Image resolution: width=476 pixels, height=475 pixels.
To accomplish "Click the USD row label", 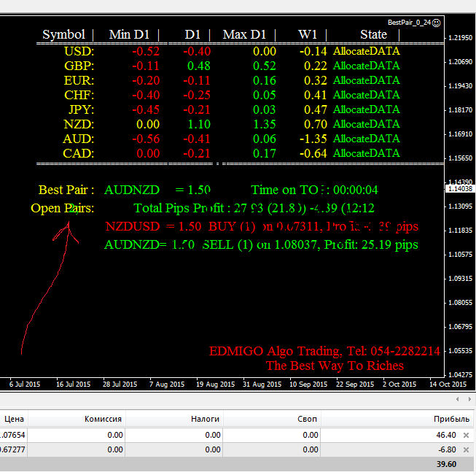I will (x=79, y=51).
